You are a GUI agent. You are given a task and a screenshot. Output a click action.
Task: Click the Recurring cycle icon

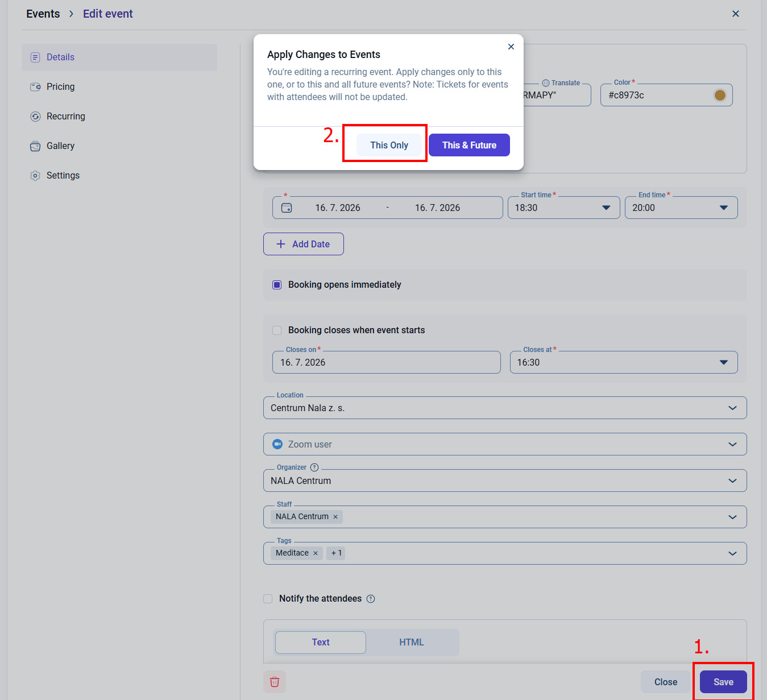coord(35,117)
